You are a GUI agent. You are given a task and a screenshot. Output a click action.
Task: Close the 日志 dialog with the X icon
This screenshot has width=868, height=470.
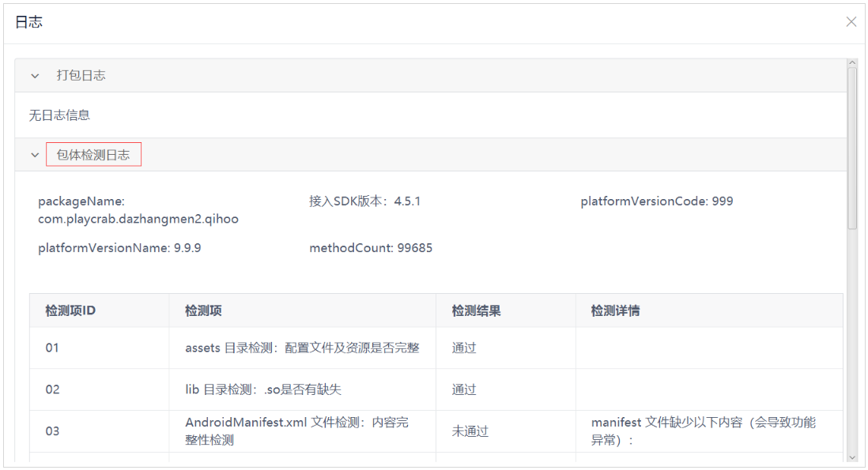coord(851,22)
